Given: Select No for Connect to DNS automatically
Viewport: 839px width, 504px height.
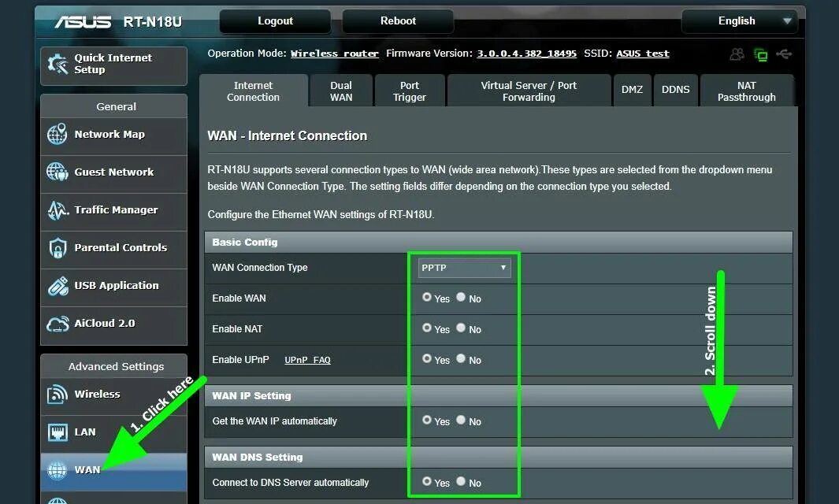Looking at the screenshot, I should point(461,481).
